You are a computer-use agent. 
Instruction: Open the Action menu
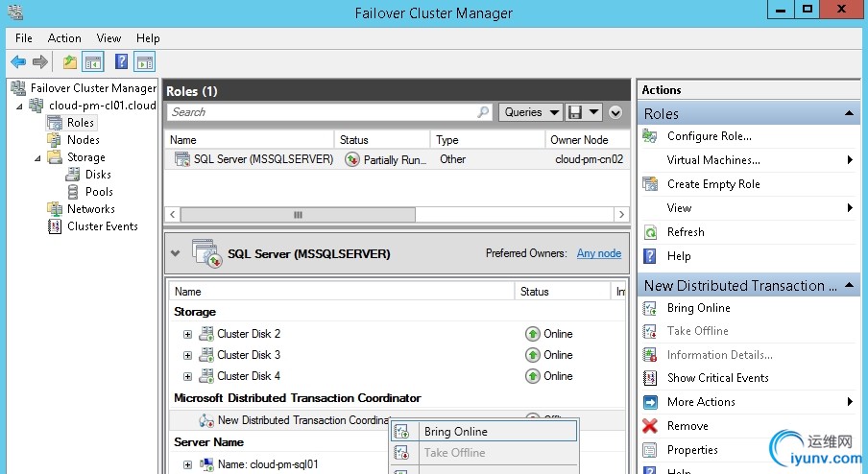(x=64, y=38)
